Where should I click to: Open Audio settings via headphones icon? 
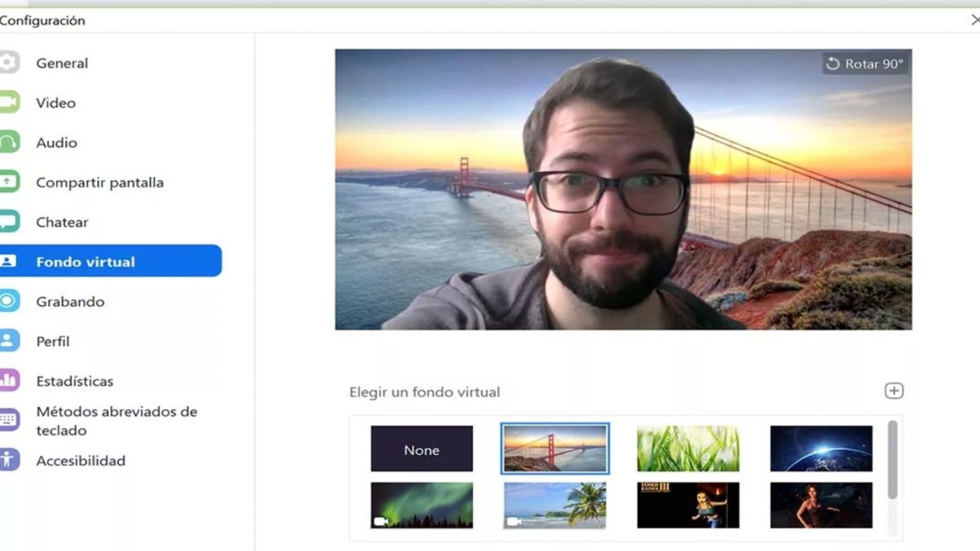coord(8,142)
